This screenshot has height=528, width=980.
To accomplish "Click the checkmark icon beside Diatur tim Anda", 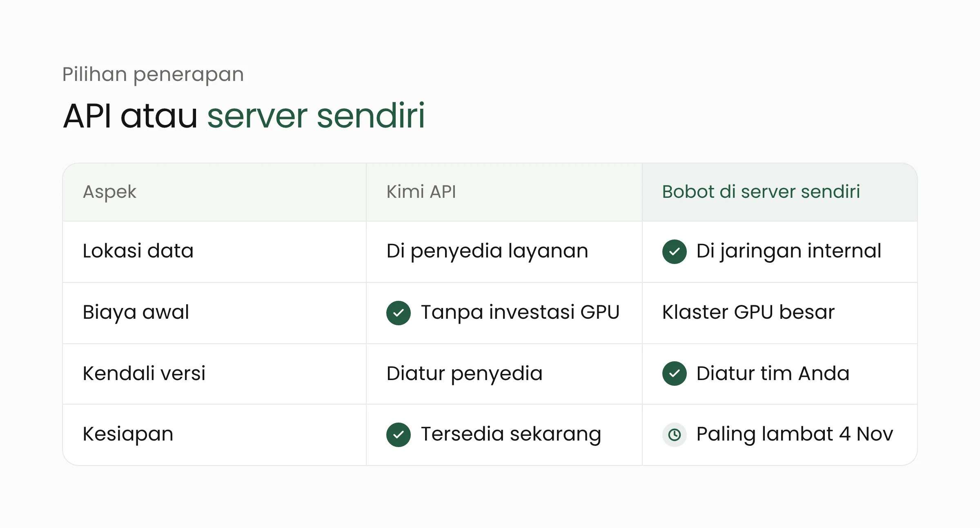I will tap(674, 374).
